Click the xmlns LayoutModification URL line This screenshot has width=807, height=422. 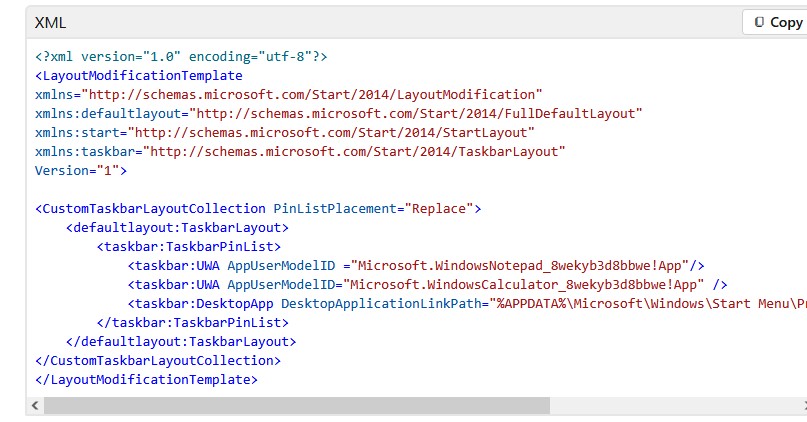pos(289,95)
